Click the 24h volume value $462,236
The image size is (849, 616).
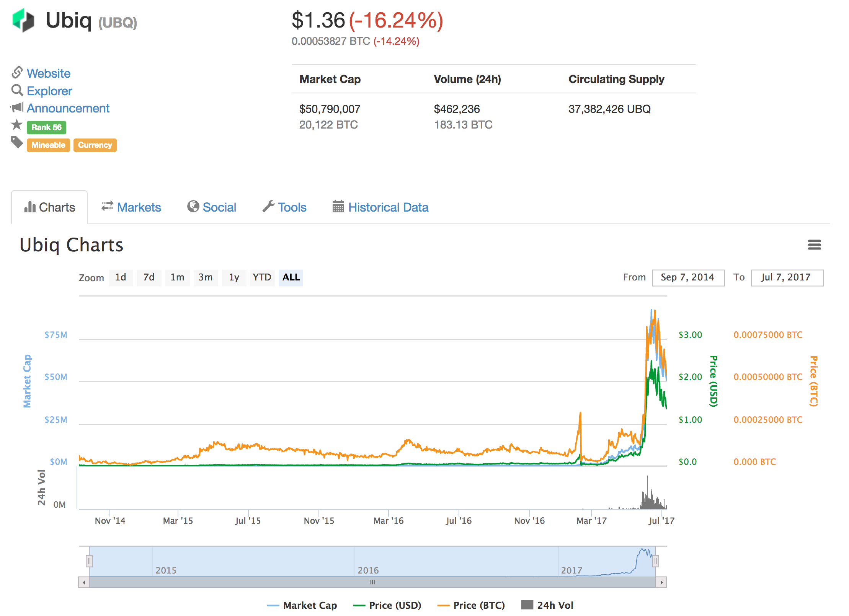click(457, 109)
